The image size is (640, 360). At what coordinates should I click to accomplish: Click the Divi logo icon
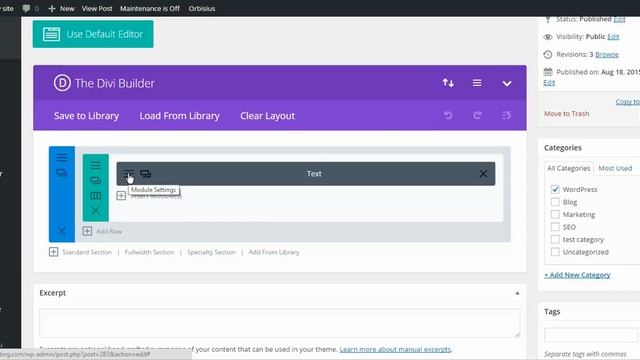coord(62,83)
